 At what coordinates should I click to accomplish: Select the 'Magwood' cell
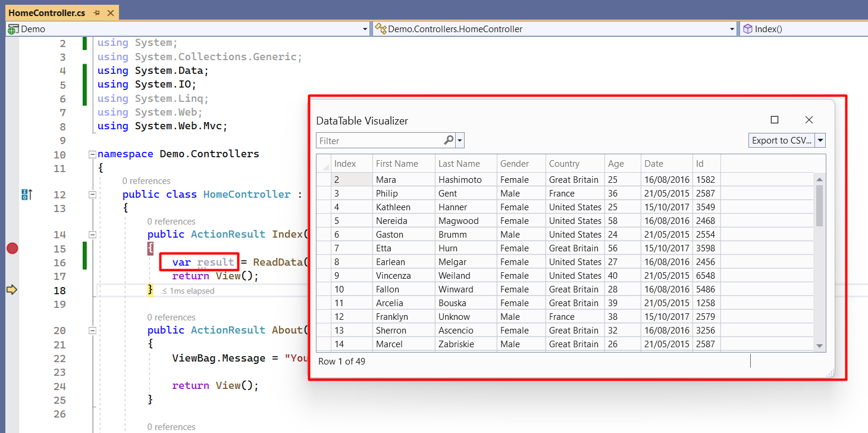(x=466, y=221)
